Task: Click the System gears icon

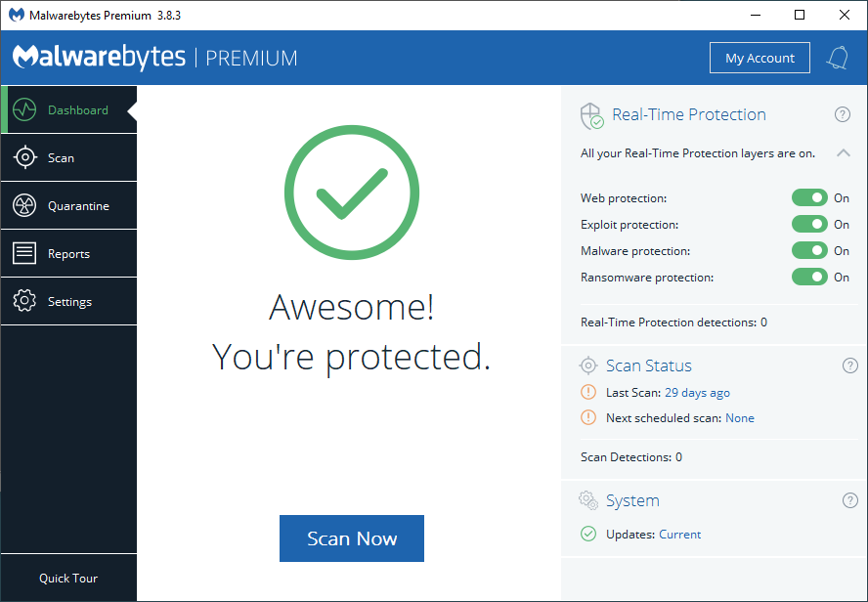Action: click(588, 500)
